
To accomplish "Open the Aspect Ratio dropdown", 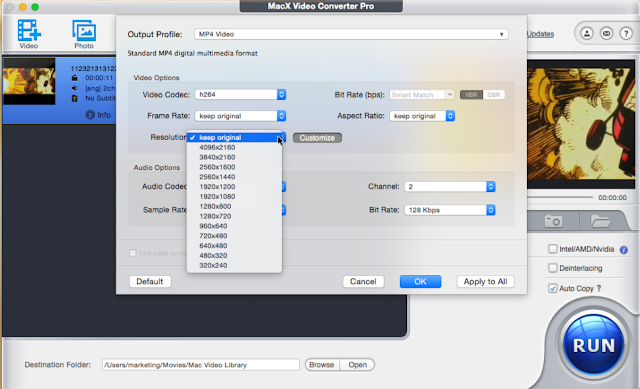I will pyautogui.click(x=422, y=116).
